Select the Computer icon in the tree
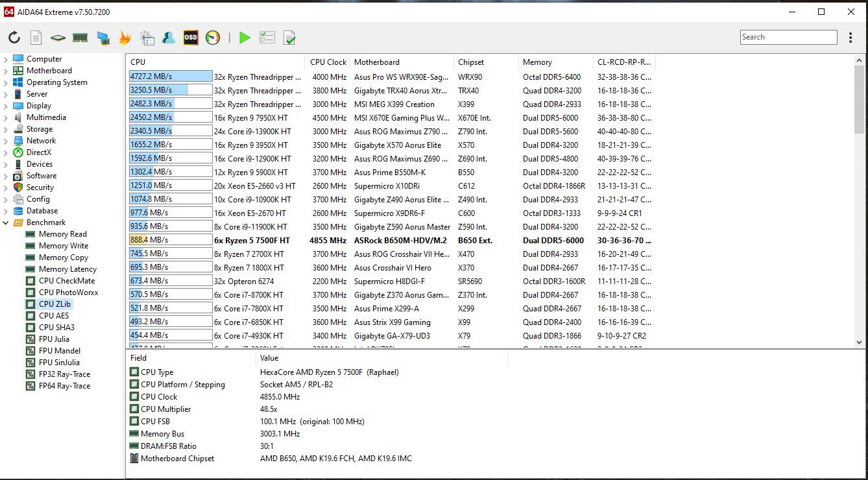Image resolution: width=868 pixels, height=480 pixels. click(18, 59)
